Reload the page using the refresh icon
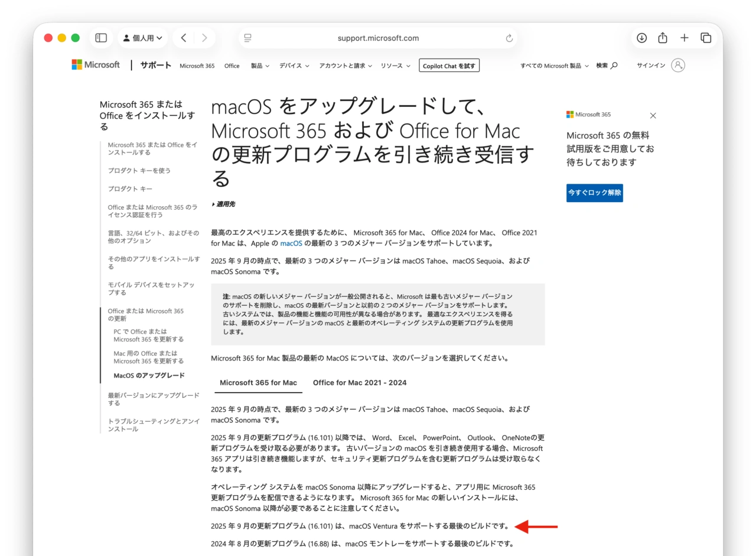Screen dimensions: 756x556 [x=509, y=38]
